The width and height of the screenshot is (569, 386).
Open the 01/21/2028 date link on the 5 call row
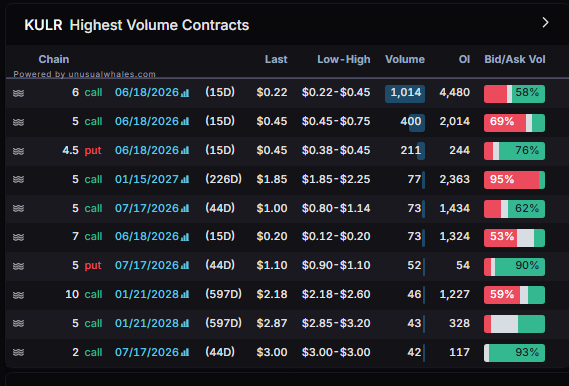coord(147,323)
